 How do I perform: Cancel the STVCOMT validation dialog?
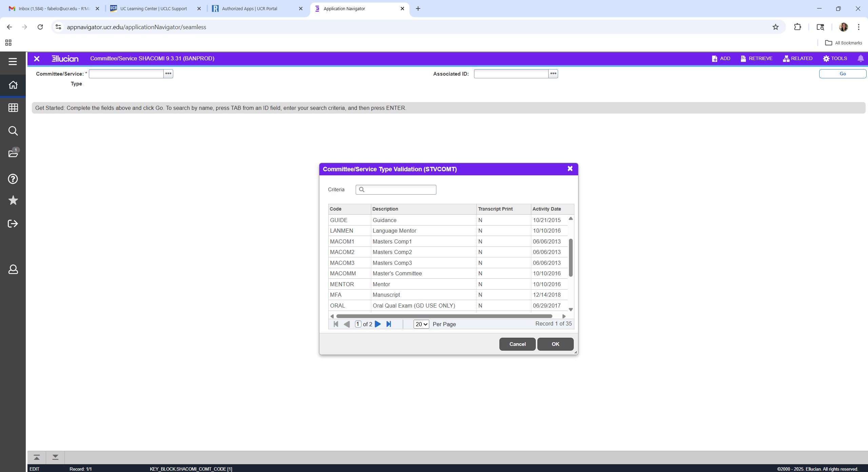pos(517,344)
